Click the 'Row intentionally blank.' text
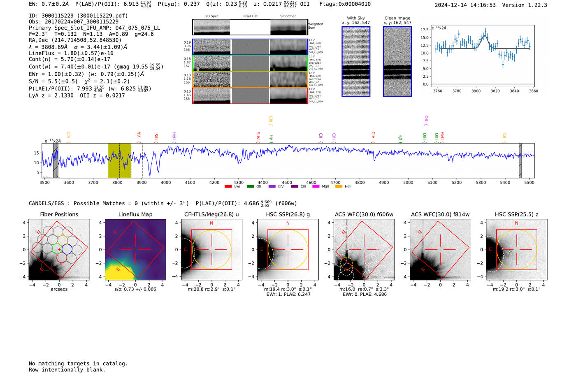Viewport: 576px width, 392px height. pyautogui.click(x=67, y=370)
